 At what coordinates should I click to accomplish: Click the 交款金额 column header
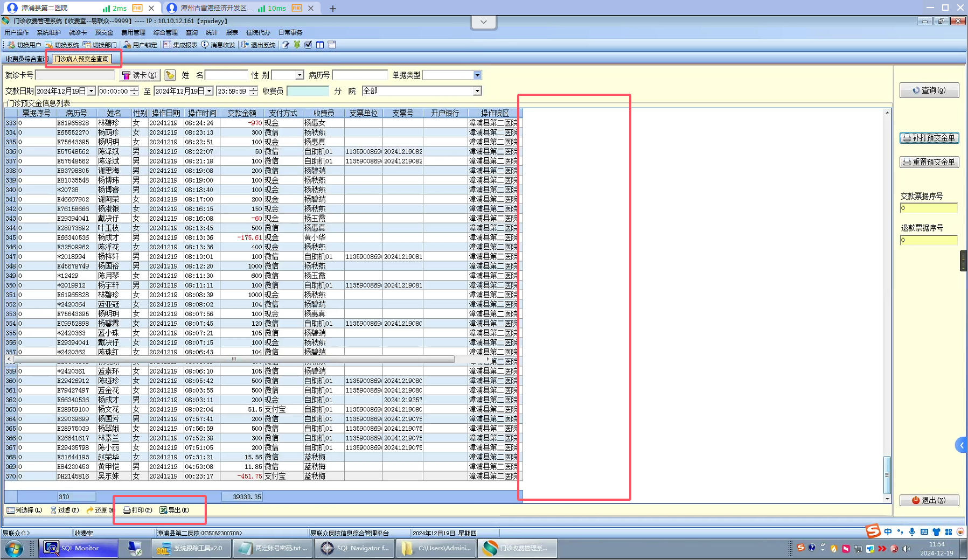242,114
